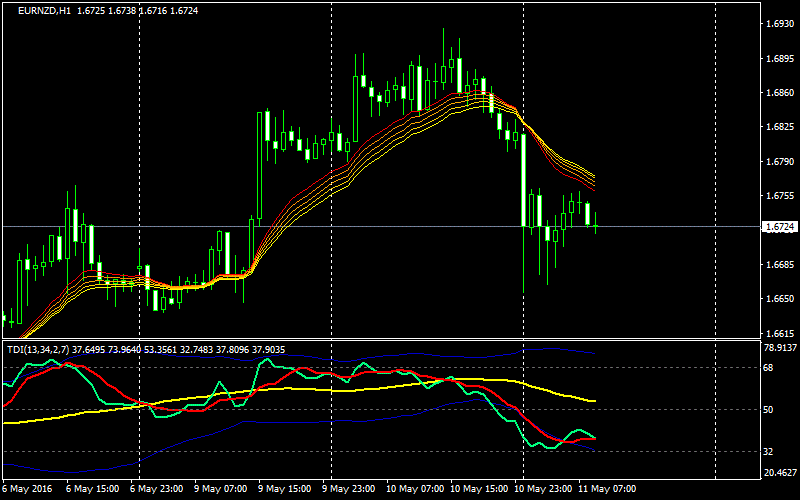This screenshot has width=800, height=500.
Task: Click the 6 May 2016 time label
Action: 25,489
